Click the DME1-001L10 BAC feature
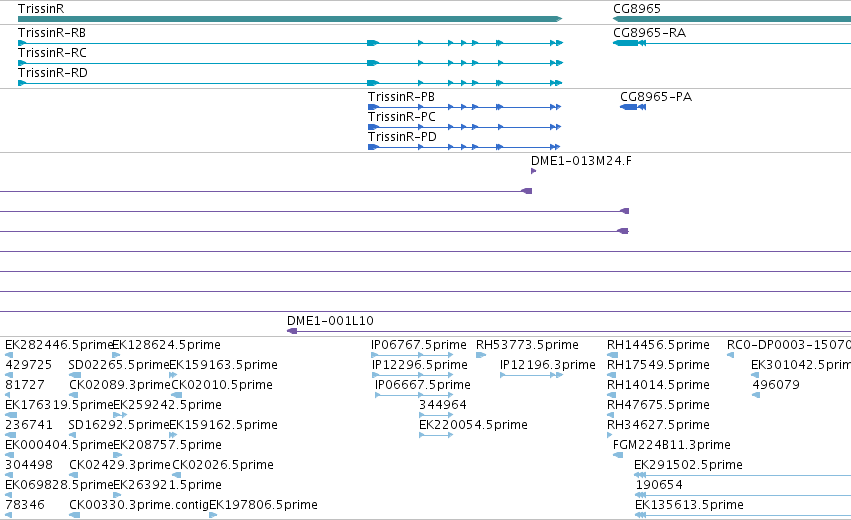Screen dimensions: 851x520 click(569, 331)
